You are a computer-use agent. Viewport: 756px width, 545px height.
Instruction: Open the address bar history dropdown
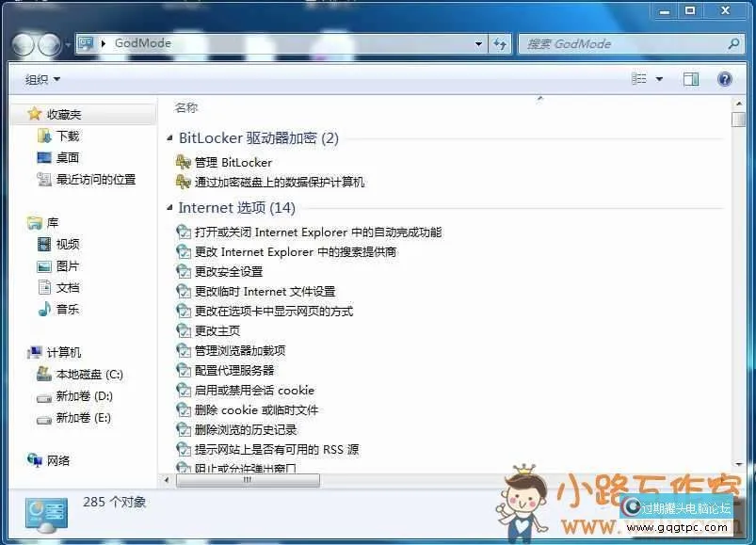[x=479, y=43]
